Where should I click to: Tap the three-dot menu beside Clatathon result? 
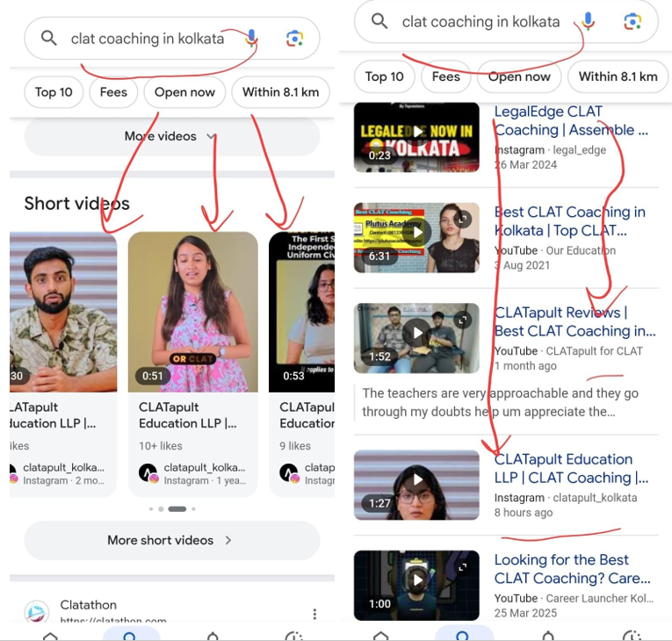(x=314, y=614)
